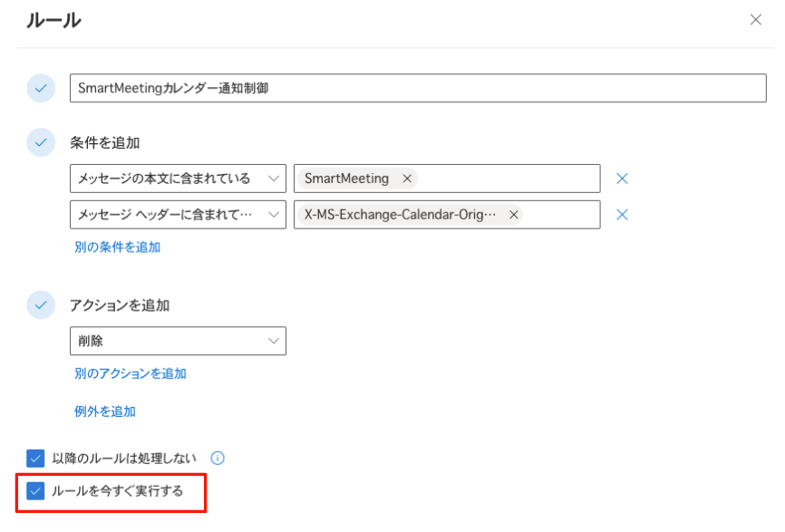Open the メッセージの本文に含まれている condition dropdown
The height and width of the screenshot is (532, 785).
coord(178,179)
